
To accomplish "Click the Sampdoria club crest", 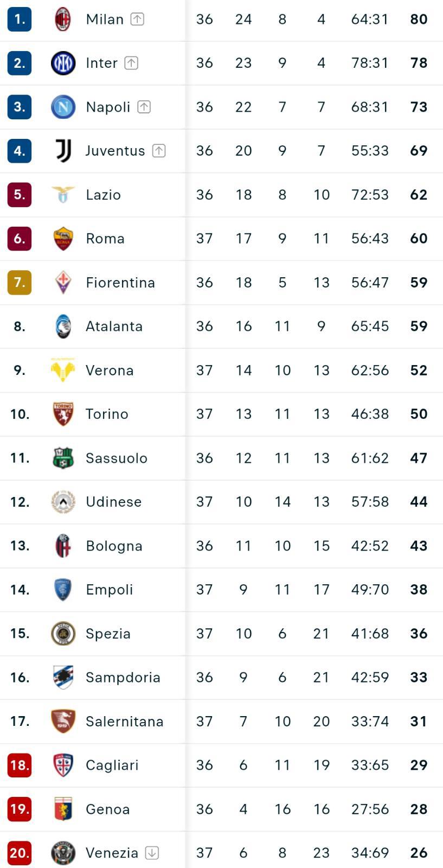I will [63, 677].
